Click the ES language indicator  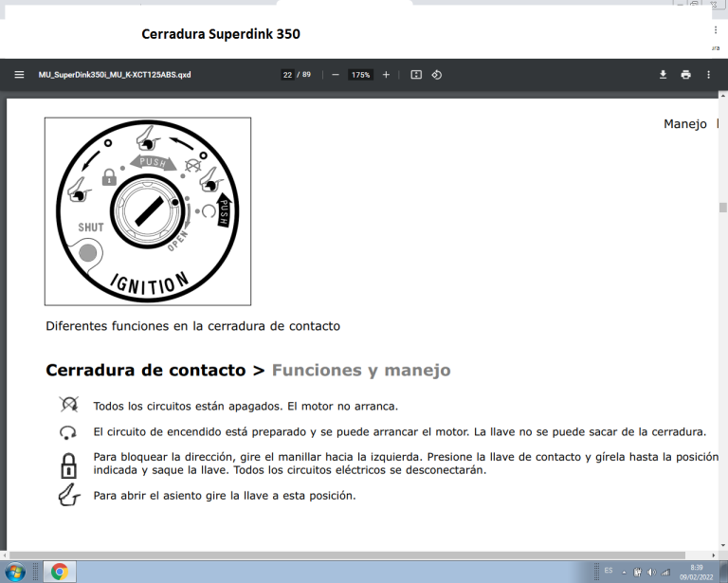[609, 571]
